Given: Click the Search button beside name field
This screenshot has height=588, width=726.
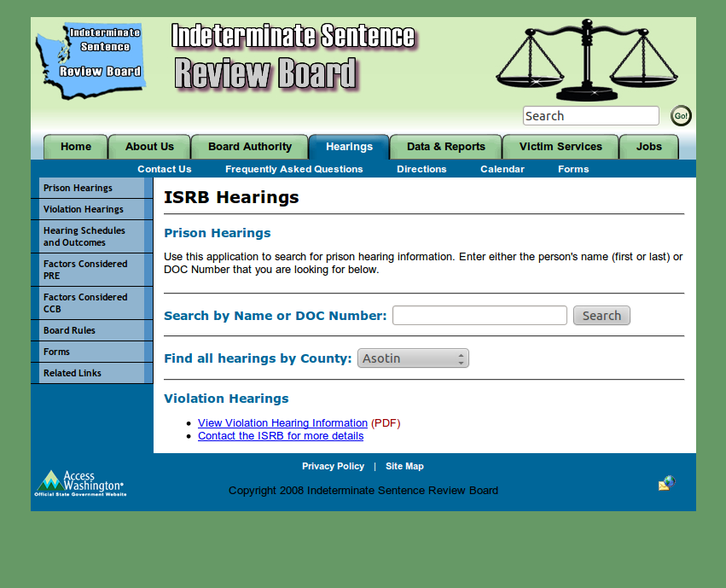Looking at the screenshot, I should (x=601, y=316).
